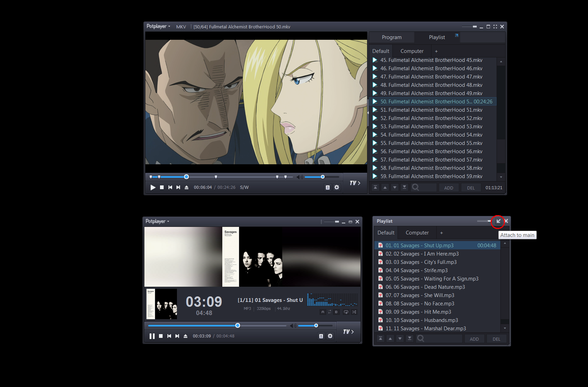Click the eject/open file icon in video player
Image resolution: width=588 pixels, height=387 pixels.
(187, 187)
